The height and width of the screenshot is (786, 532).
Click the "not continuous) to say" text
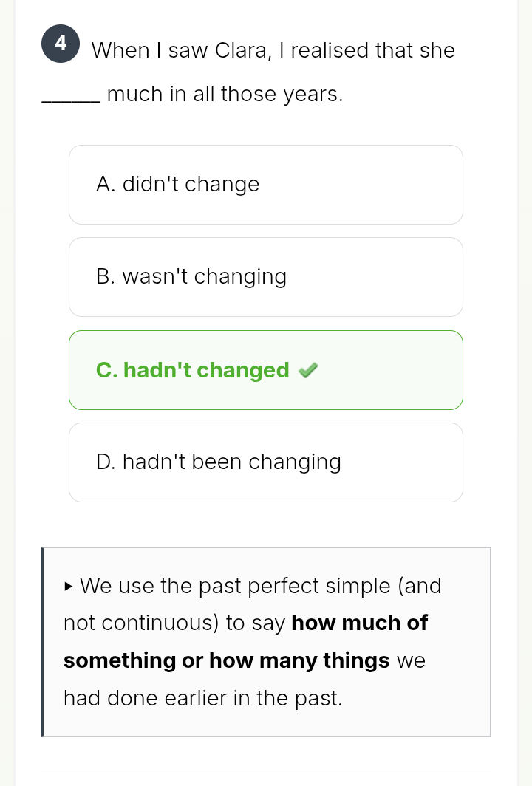click(174, 623)
